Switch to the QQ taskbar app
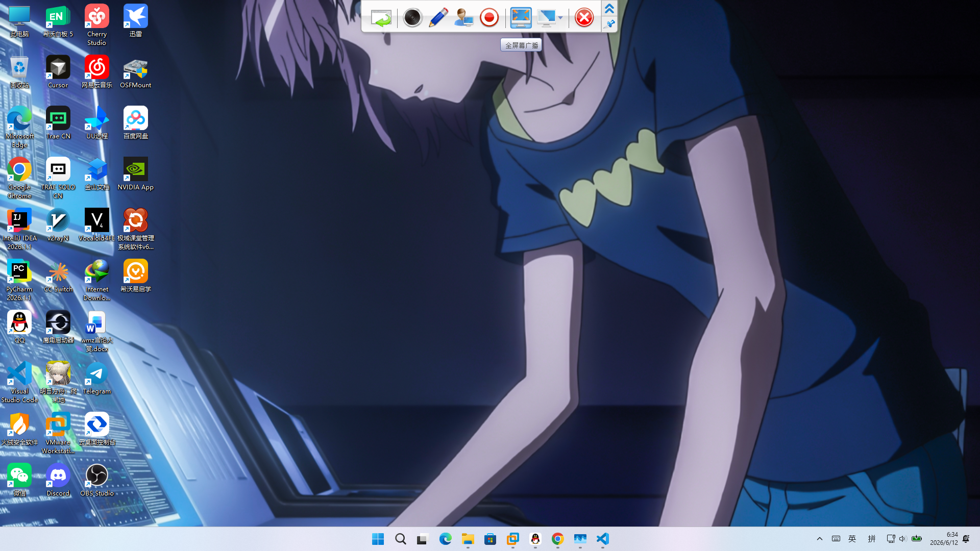The width and height of the screenshot is (980, 551). pos(535,539)
